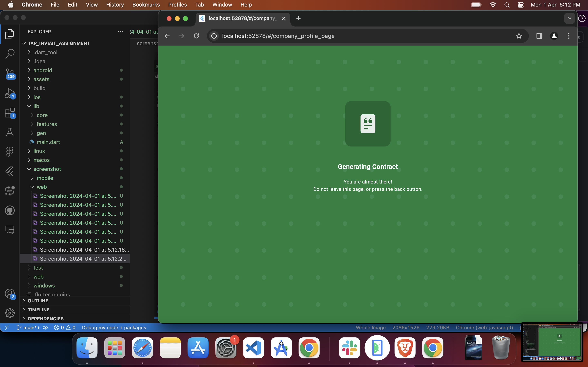Viewport: 588px width, 367px height.
Task: Expand the OUTLINE section
Action: (38, 301)
